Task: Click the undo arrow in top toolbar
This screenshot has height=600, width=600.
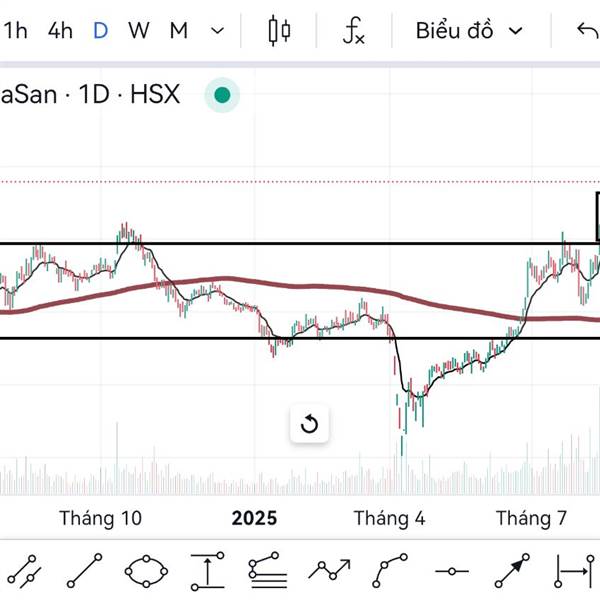Action: tap(587, 31)
